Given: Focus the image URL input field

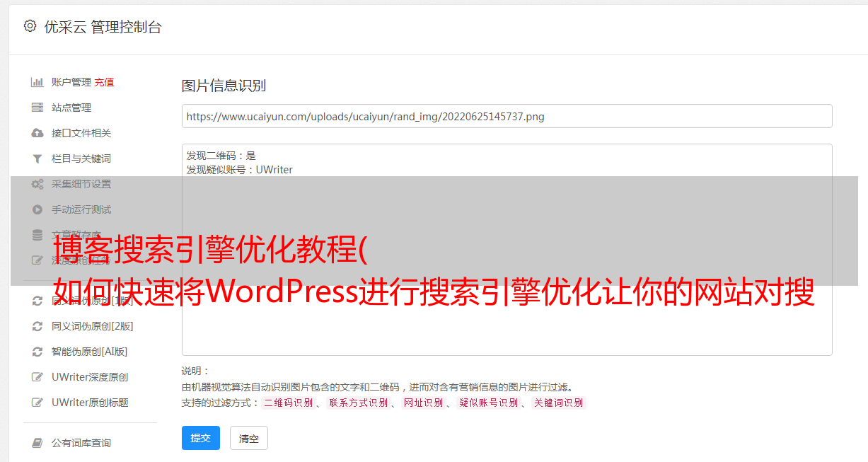Looking at the screenshot, I should click(x=507, y=116).
